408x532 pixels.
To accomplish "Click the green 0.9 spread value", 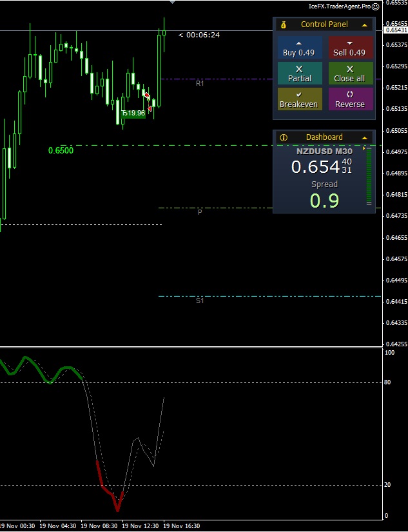I will coord(325,200).
